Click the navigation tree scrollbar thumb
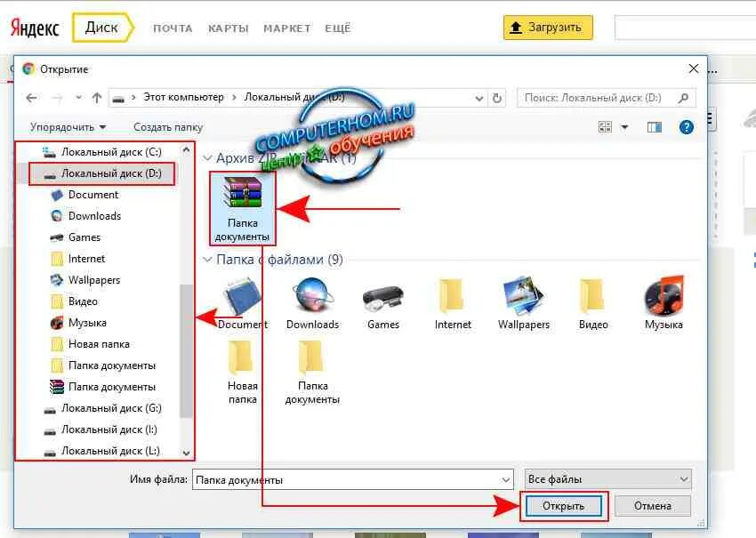This screenshot has height=538, width=756. click(x=186, y=350)
